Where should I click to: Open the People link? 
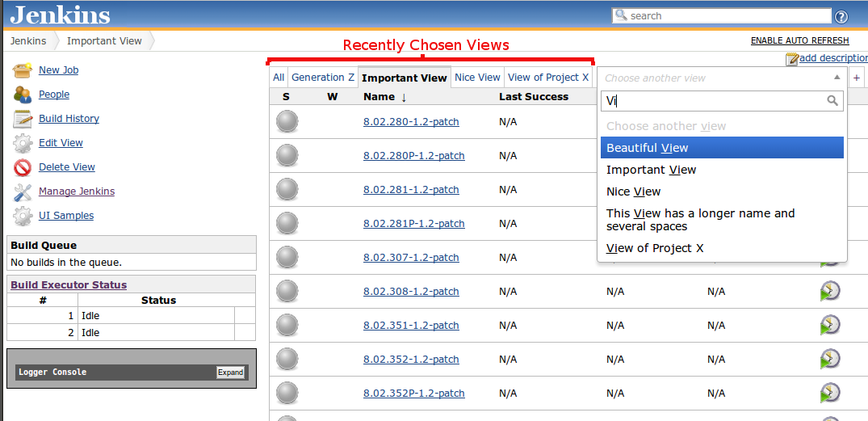[54, 95]
